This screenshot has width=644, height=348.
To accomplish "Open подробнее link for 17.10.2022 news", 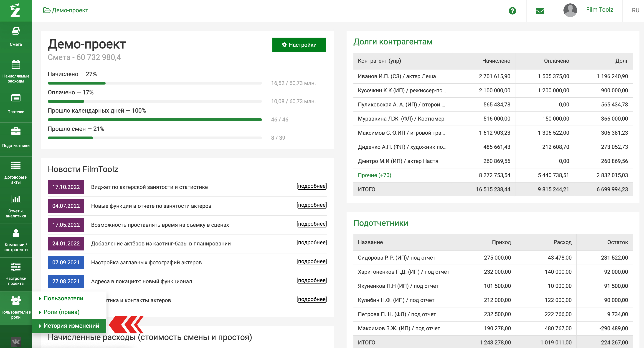I will [312, 186].
